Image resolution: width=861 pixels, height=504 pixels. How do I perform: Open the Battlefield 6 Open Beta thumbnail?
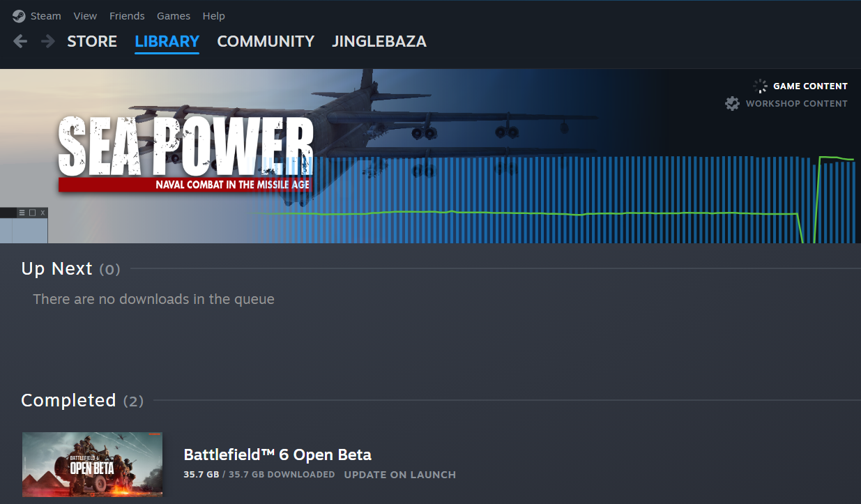92,464
